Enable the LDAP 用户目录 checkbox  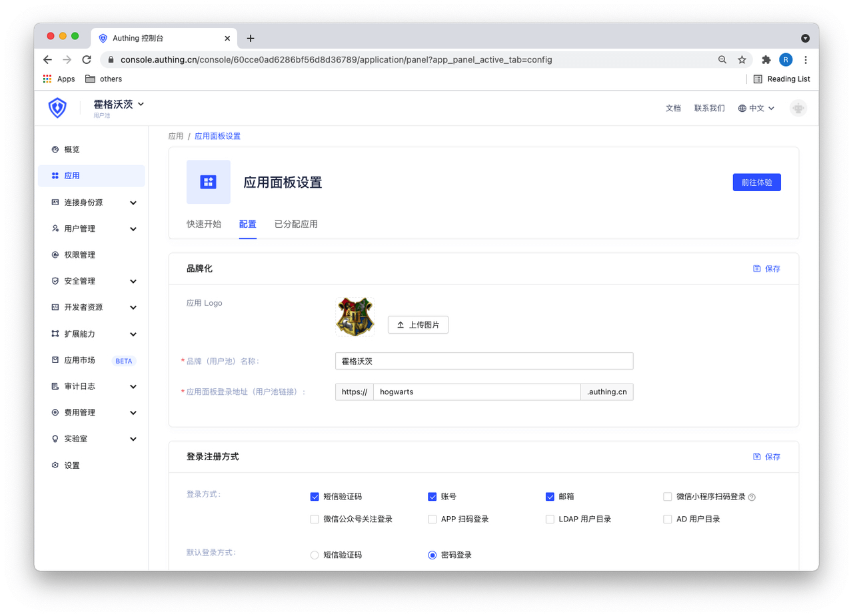coord(550,519)
